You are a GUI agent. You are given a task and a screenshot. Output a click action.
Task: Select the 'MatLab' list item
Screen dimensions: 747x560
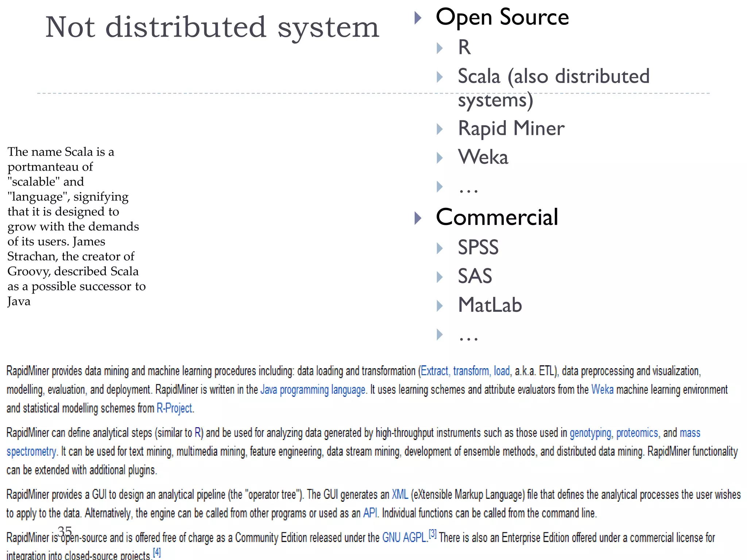[490, 305]
